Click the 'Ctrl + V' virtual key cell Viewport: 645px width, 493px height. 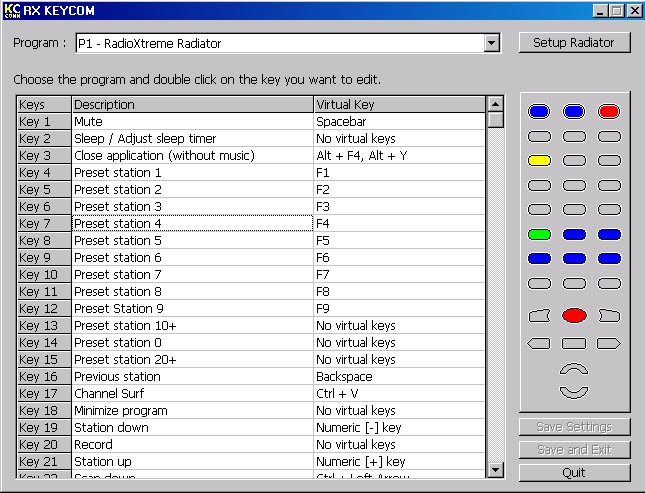(399, 393)
